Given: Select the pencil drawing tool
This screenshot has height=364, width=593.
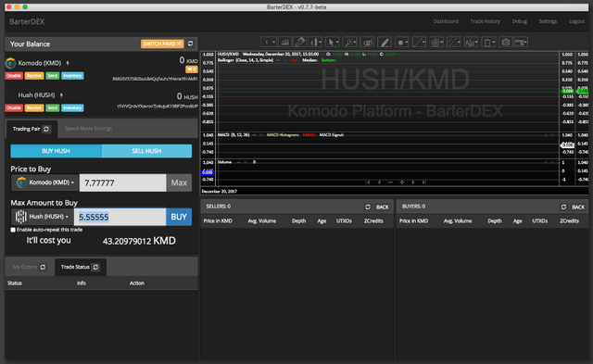Looking at the screenshot, I should [384, 43].
